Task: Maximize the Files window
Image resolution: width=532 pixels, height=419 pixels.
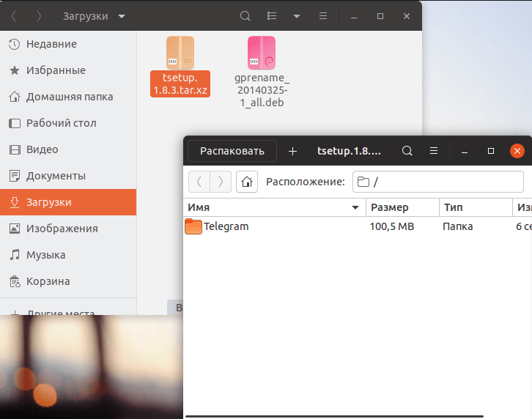Action: (x=380, y=16)
